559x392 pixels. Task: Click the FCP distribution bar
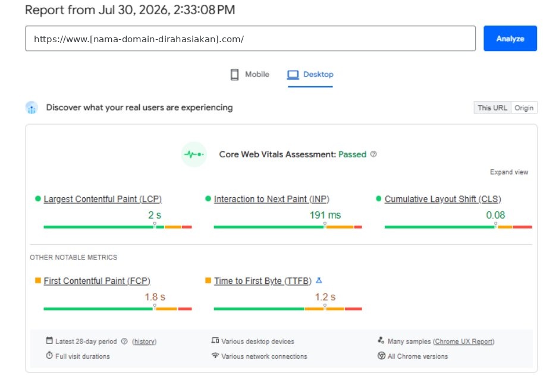coord(118,309)
